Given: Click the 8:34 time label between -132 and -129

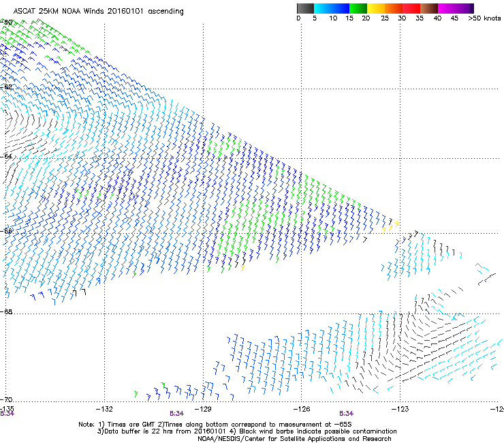Looking at the screenshot, I should 176,414.
